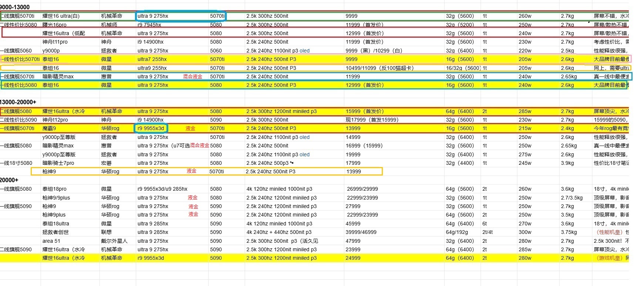This screenshot has height=286, width=644.
Task: Click the 26999/29999 price cell
Action: (363, 189)
